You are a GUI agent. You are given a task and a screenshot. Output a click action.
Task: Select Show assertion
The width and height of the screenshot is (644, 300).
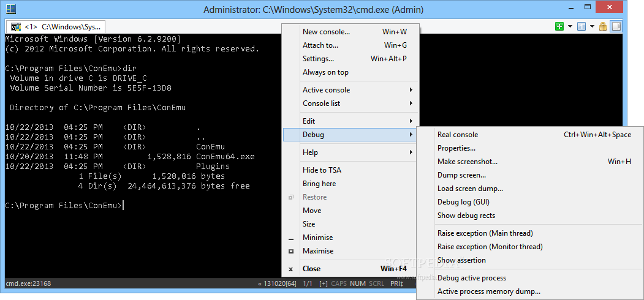[530, 260]
